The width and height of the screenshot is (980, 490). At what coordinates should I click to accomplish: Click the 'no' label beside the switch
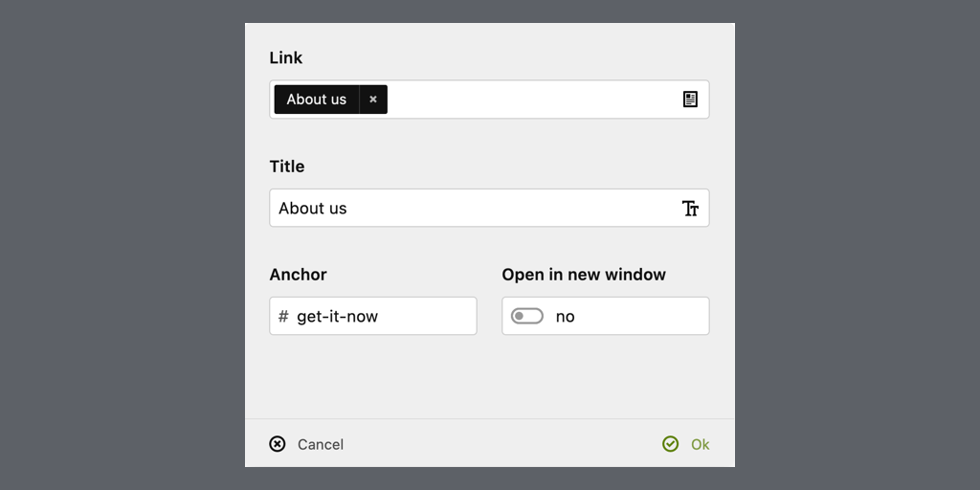point(565,317)
